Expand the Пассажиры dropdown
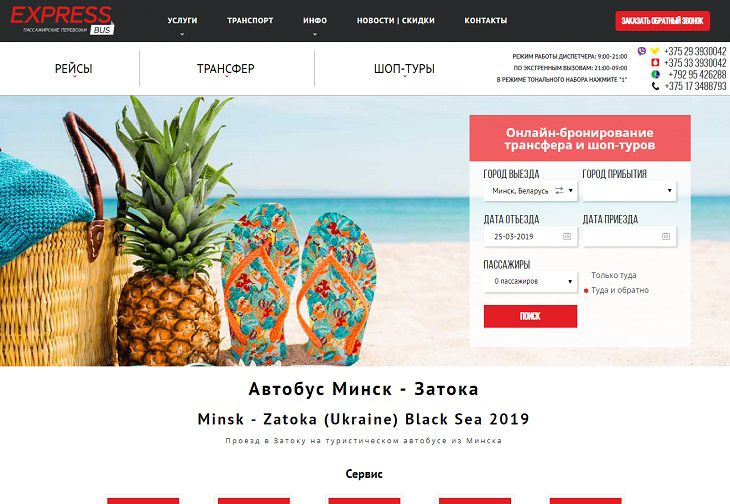 coord(530,282)
